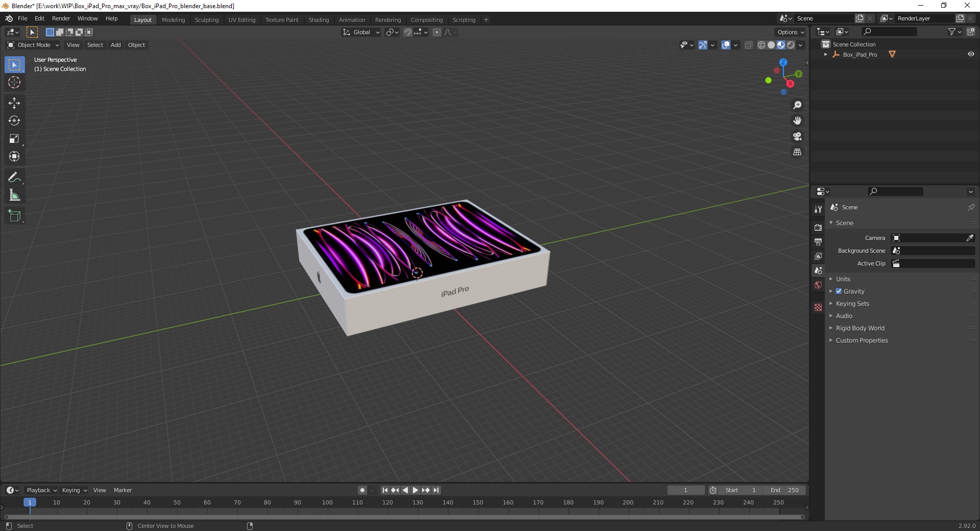Select the Measure tool
Screen dimensions: 980x531
point(14,196)
